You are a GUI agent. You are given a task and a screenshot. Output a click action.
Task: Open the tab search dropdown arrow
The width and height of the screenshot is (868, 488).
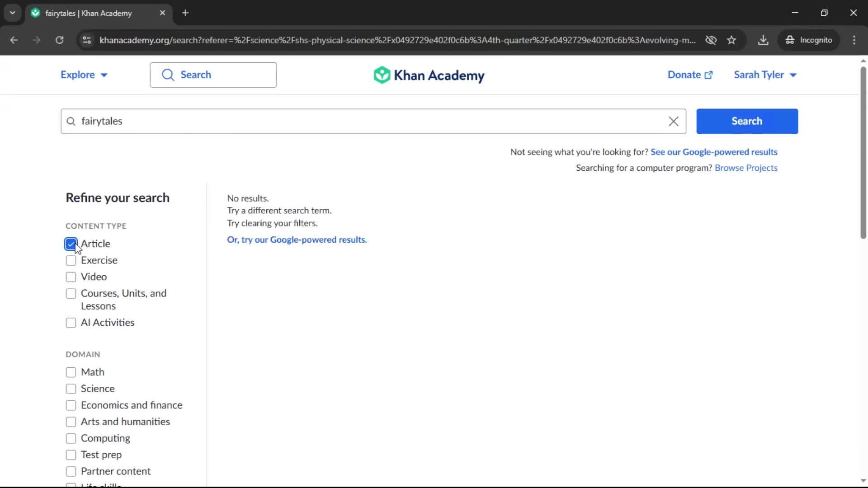(x=13, y=13)
